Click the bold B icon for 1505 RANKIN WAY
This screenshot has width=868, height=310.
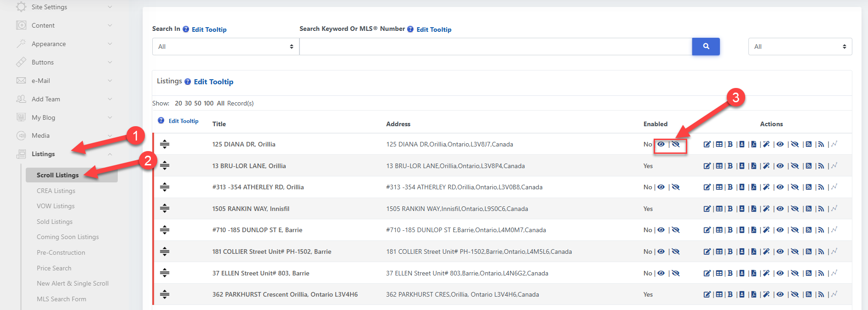[x=730, y=209]
